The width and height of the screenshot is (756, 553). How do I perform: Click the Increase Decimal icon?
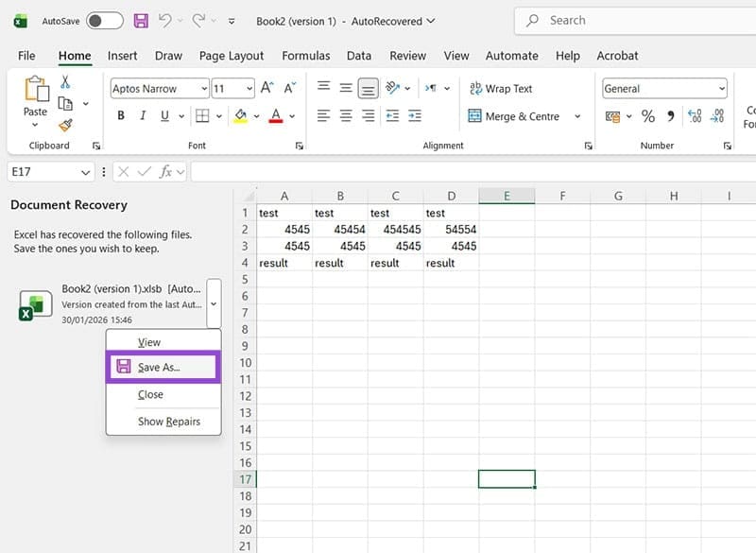point(695,115)
